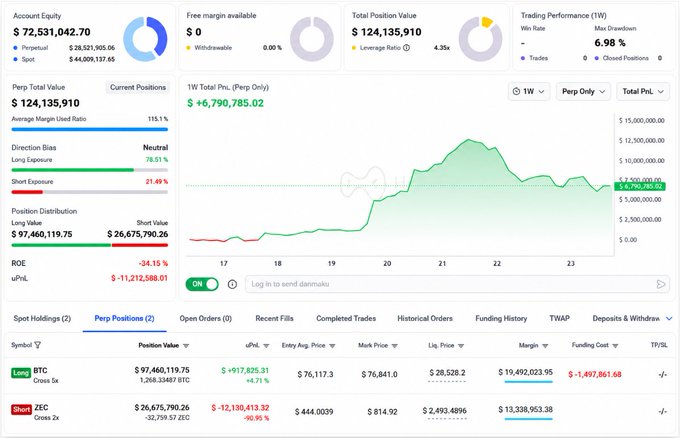
Task: Click ZEC position value $26,675,790.26
Action: 162,408
